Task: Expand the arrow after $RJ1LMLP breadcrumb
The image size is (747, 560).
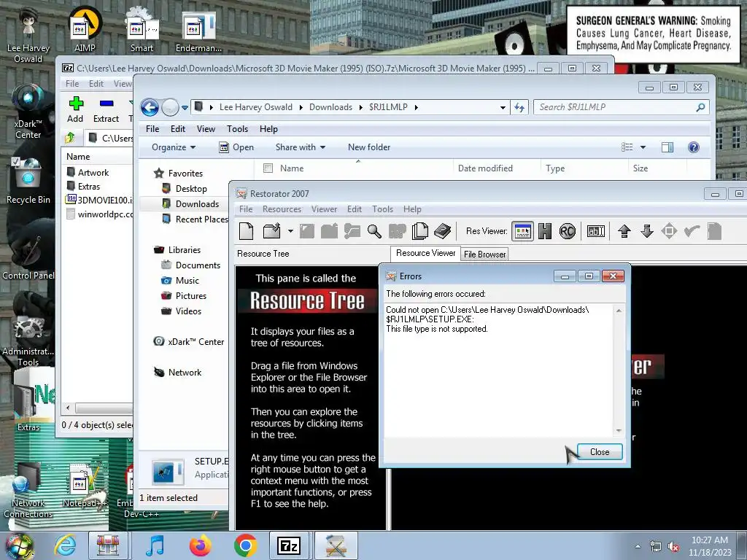Action: tap(417, 108)
